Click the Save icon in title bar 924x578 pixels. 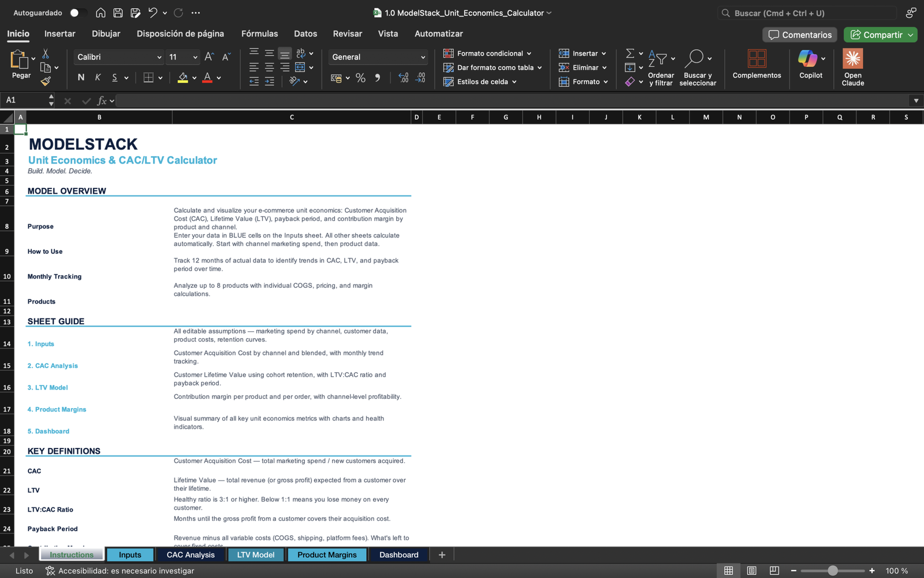tap(118, 13)
